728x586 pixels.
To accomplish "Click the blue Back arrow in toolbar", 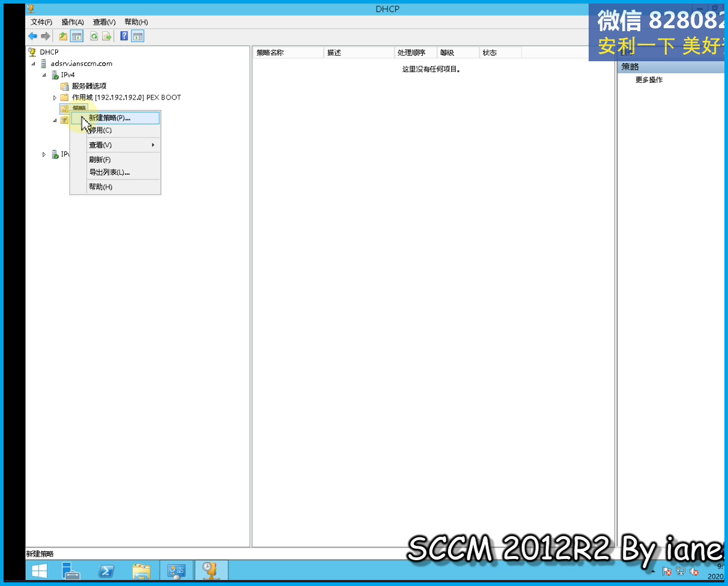I will click(33, 37).
